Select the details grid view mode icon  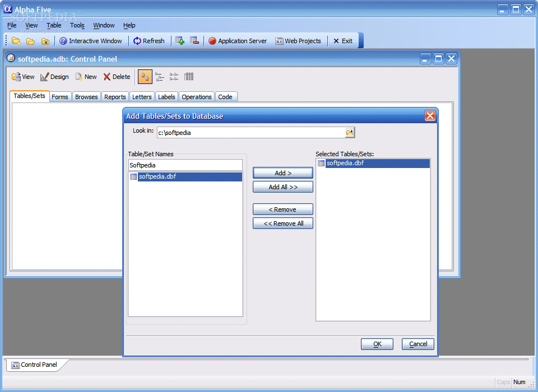point(189,77)
